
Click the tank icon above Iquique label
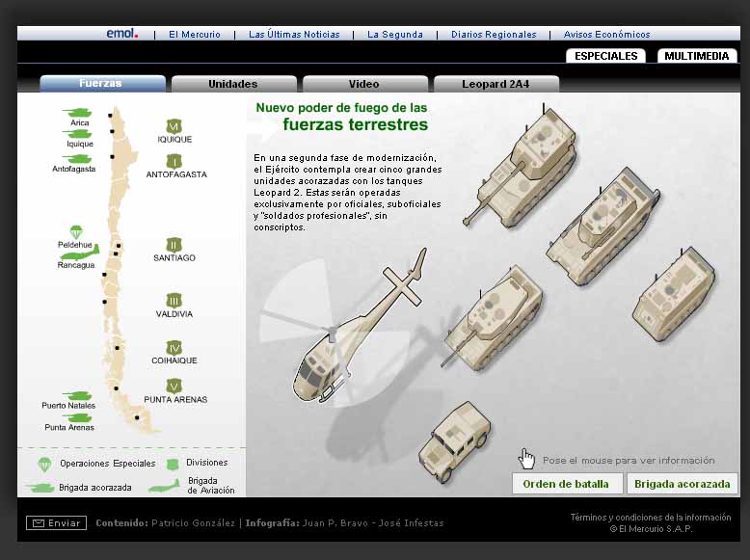[79, 134]
